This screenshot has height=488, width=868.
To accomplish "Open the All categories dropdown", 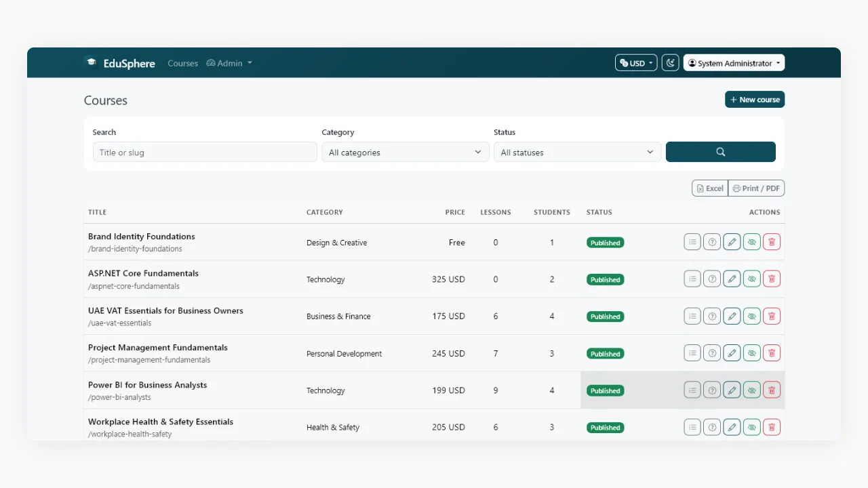I will pyautogui.click(x=406, y=152).
